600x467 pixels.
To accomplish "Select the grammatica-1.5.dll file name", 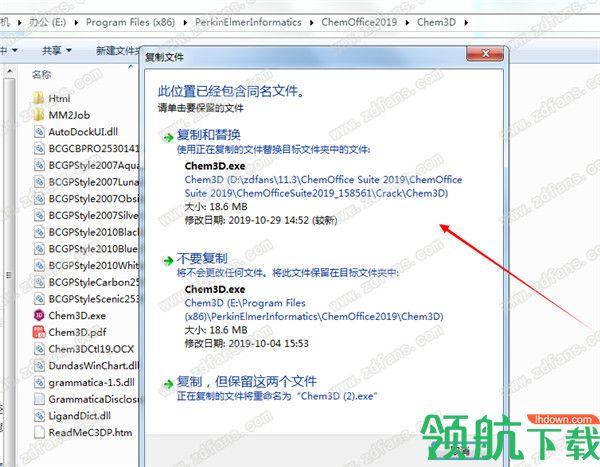I will click(x=91, y=383).
